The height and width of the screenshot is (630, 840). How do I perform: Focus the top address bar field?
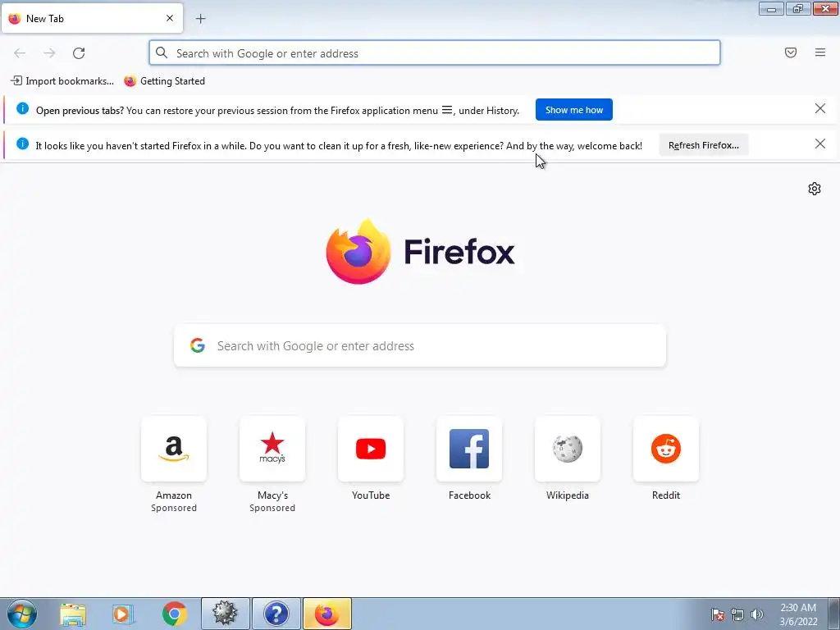pyautogui.click(x=435, y=53)
